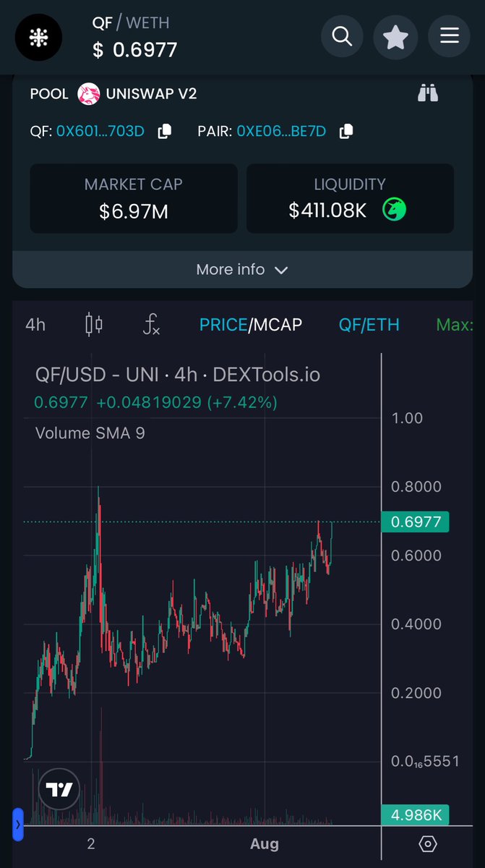Click the 0.2000 price axis label
The image size is (485, 868).
416,693
